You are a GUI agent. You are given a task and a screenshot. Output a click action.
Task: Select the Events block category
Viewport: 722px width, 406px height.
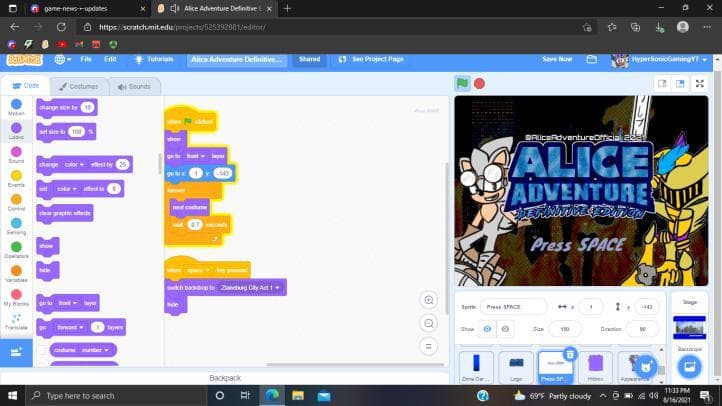pyautogui.click(x=16, y=179)
